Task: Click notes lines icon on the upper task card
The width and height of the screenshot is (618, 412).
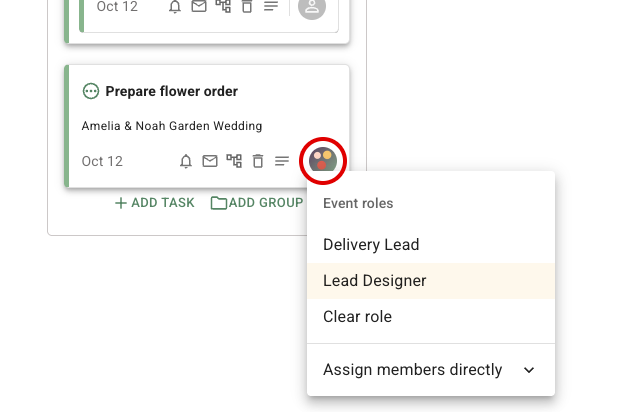Action: click(x=271, y=6)
